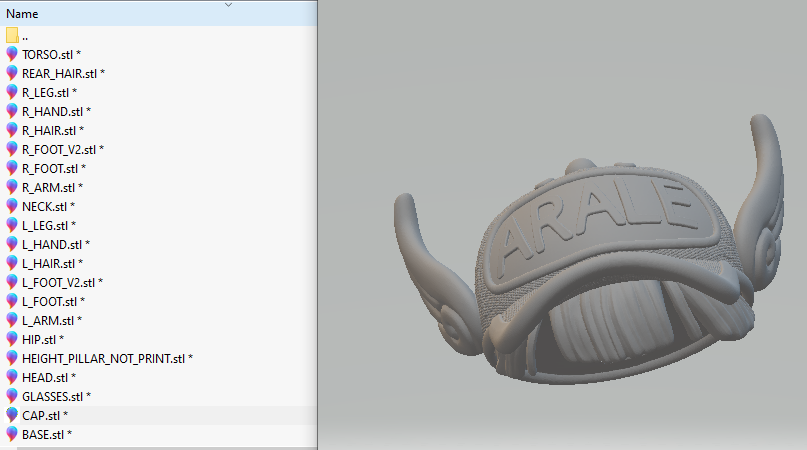Click the HEIGHT_PILLAR_NOT_PRINT.stl file icon

[x=12, y=359]
